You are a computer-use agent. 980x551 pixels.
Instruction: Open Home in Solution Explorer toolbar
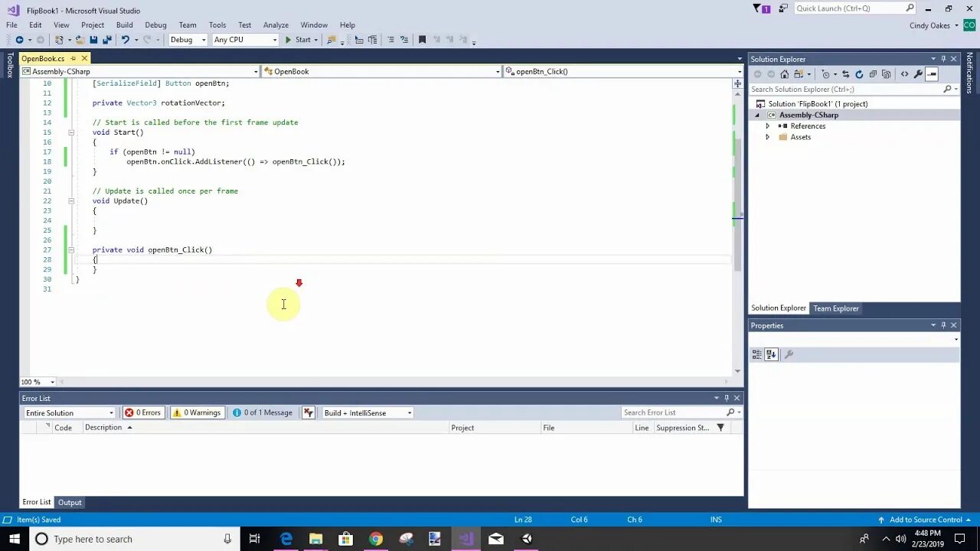point(784,74)
